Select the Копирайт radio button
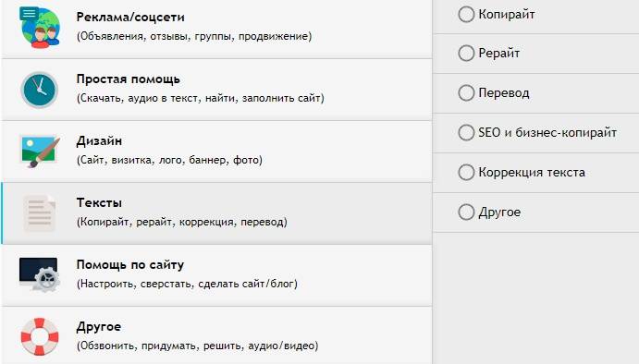Image resolution: width=639 pixels, height=364 pixels. pos(466,14)
